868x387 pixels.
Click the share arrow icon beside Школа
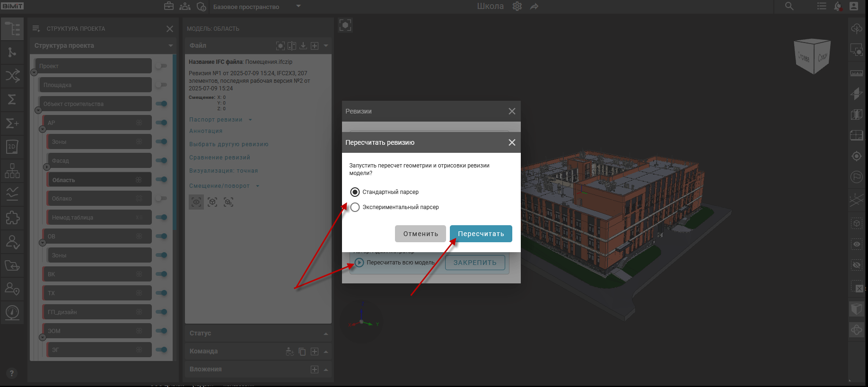click(534, 6)
